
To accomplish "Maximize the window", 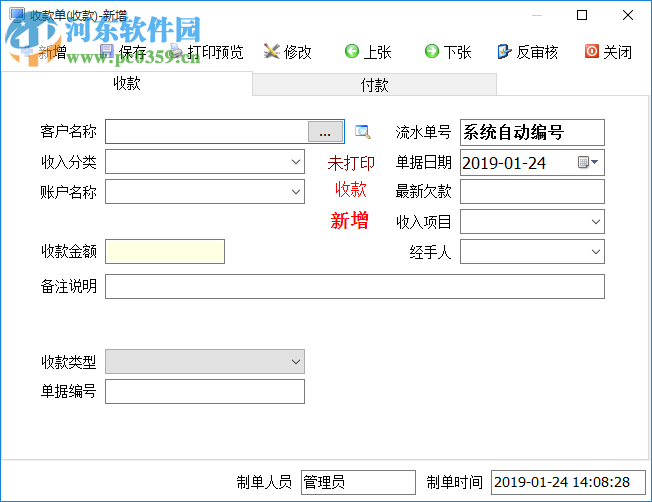I will click(582, 15).
